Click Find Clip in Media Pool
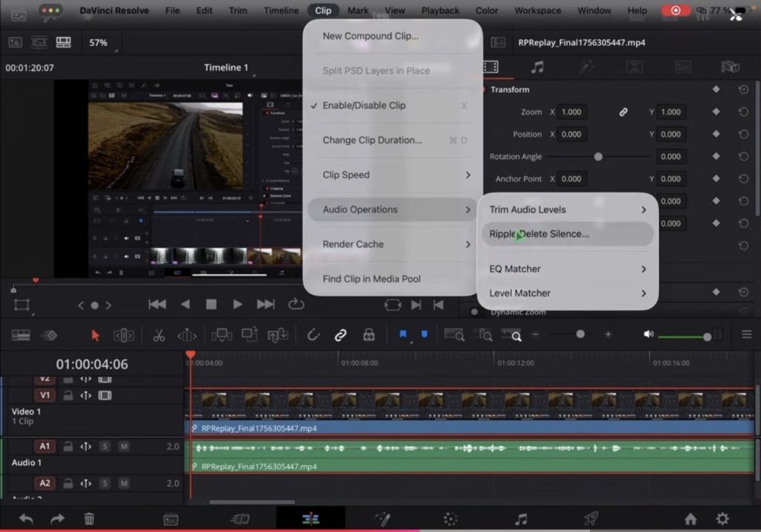 (372, 279)
